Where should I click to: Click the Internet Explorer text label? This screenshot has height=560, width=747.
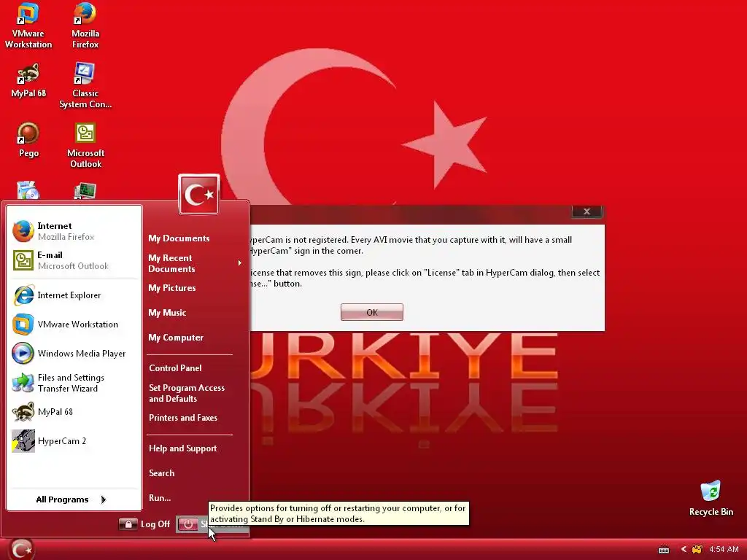tap(69, 295)
